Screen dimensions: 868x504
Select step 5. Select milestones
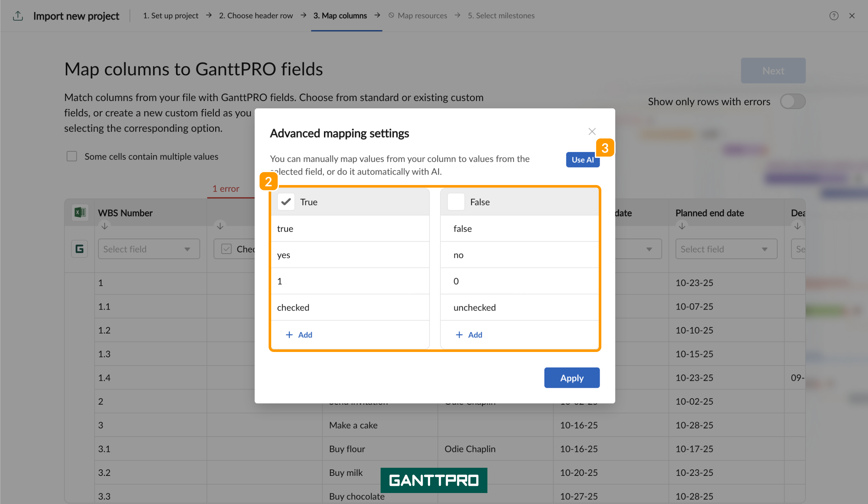click(x=501, y=16)
